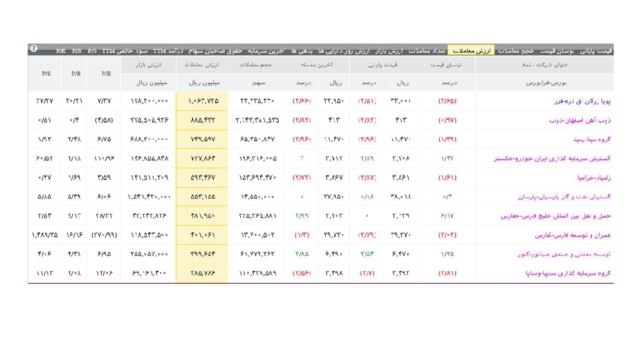
Task: Click the عنوان شرکت - نماد column header
Action: 545,64
